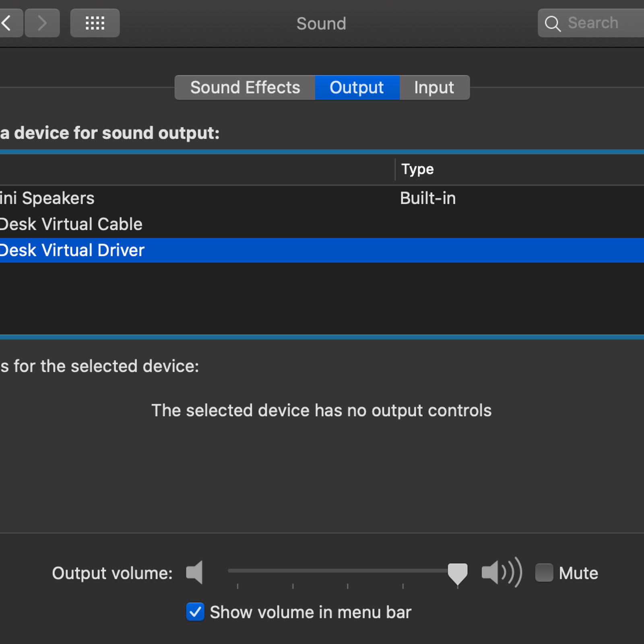644x644 pixels.
Task: Open the show-all preferences grid
Action: tap(95, 23)
